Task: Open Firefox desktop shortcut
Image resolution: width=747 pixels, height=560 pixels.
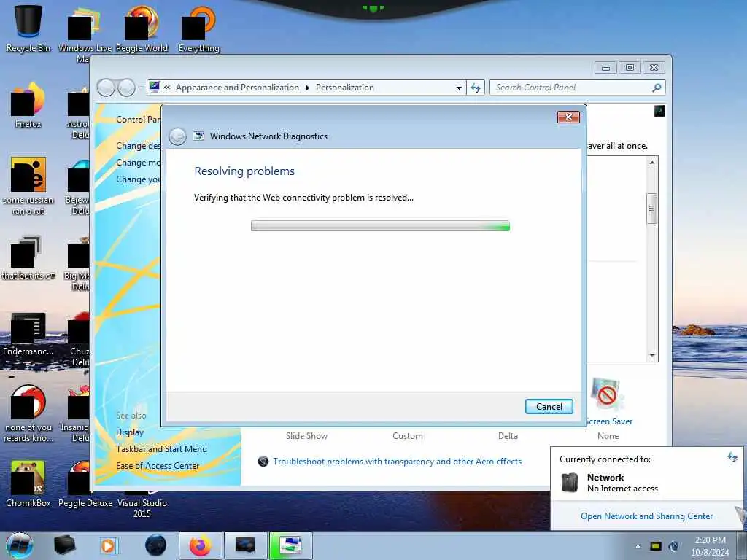Action: [x=28, y=105]
